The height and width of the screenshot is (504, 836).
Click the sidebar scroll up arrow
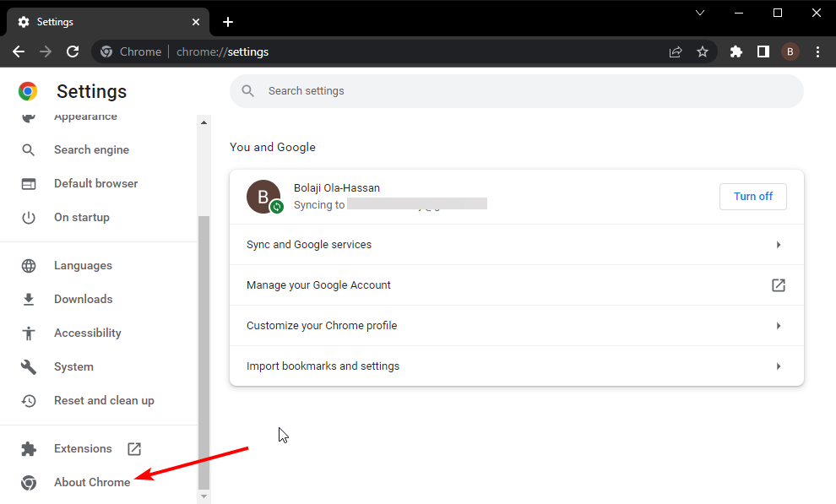[x=204, y=122]
